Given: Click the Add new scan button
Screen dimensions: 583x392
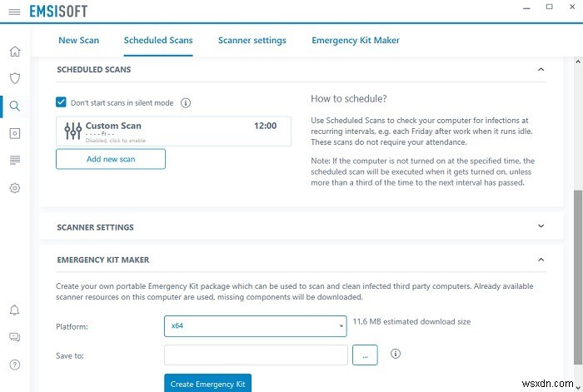Looking at the screenshot, I should (111, 159).
